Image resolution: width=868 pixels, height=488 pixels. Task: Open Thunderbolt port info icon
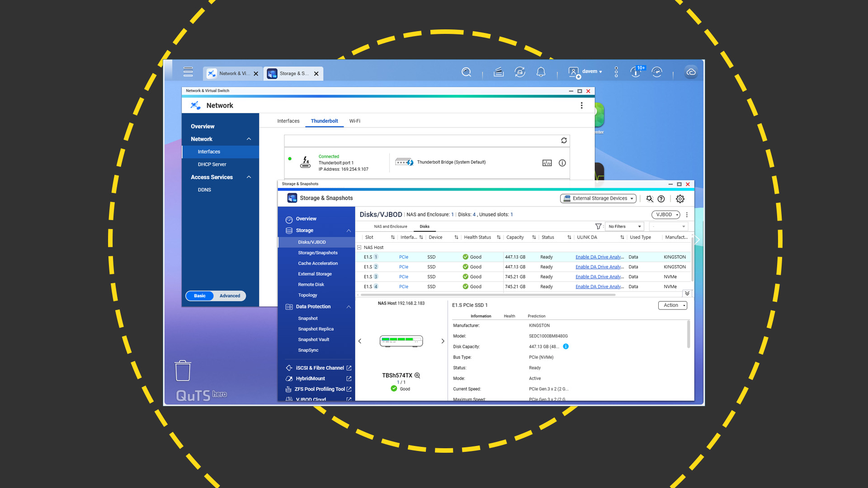[562, 163]
